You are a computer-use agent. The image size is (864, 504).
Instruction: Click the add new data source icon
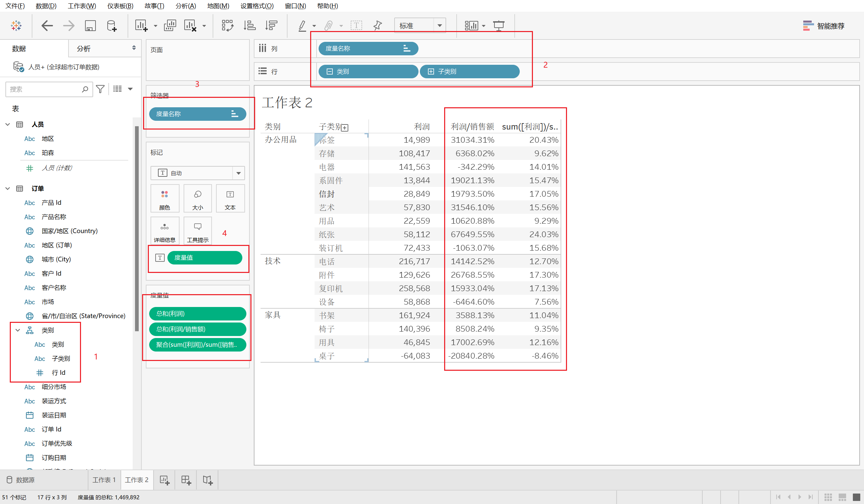click(112, 26)
